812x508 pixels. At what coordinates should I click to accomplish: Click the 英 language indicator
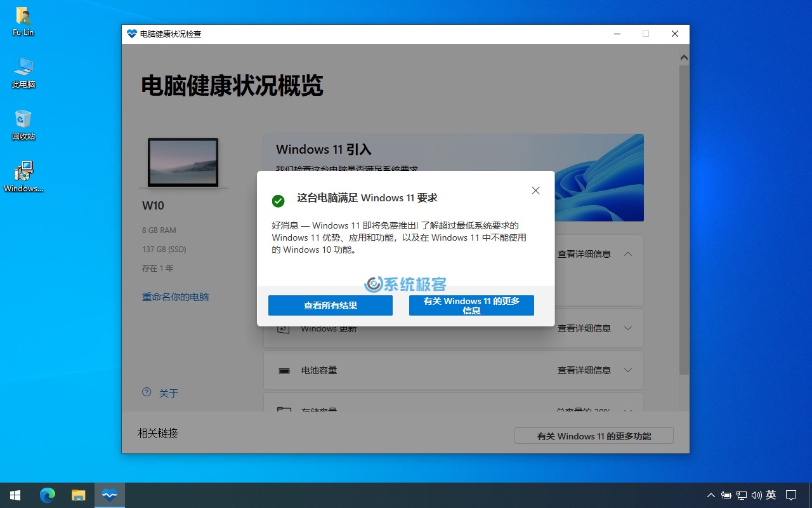(771, 495)
